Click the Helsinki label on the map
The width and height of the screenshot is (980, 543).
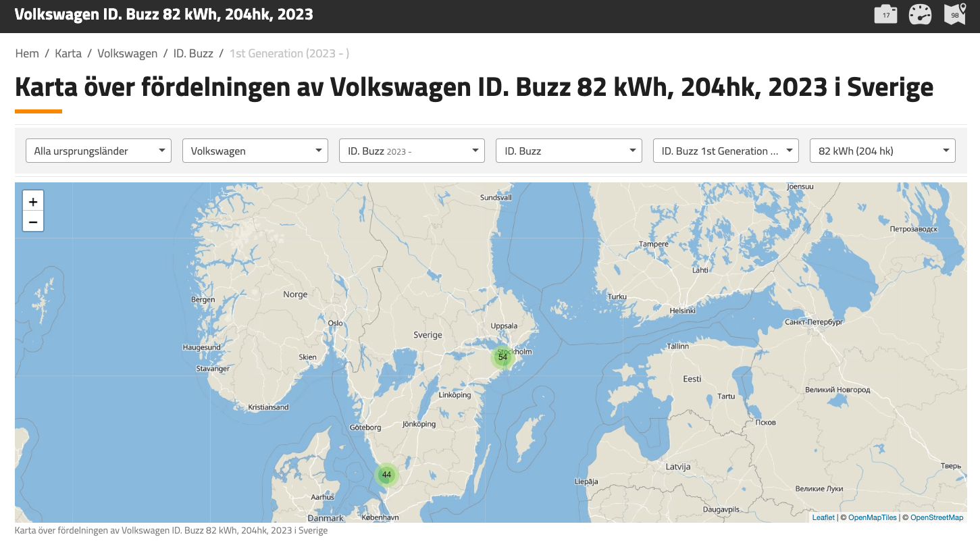(682, 311)
